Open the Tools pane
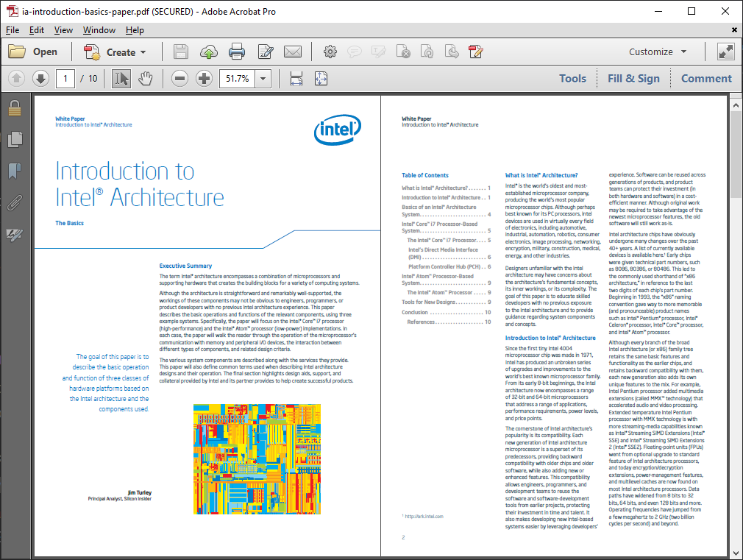The image size is (743, 560). tap(572, 79)
